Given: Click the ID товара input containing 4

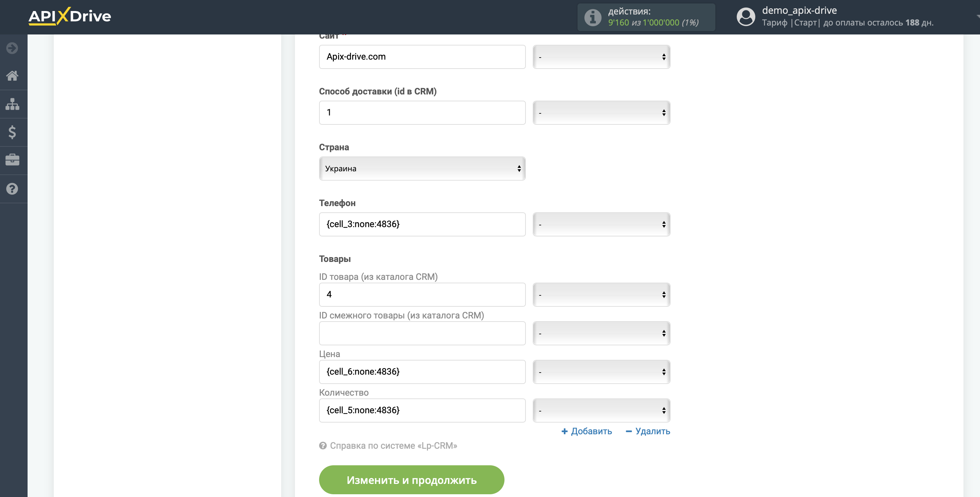Looking at the screenshot, I should tap(422, 295).
